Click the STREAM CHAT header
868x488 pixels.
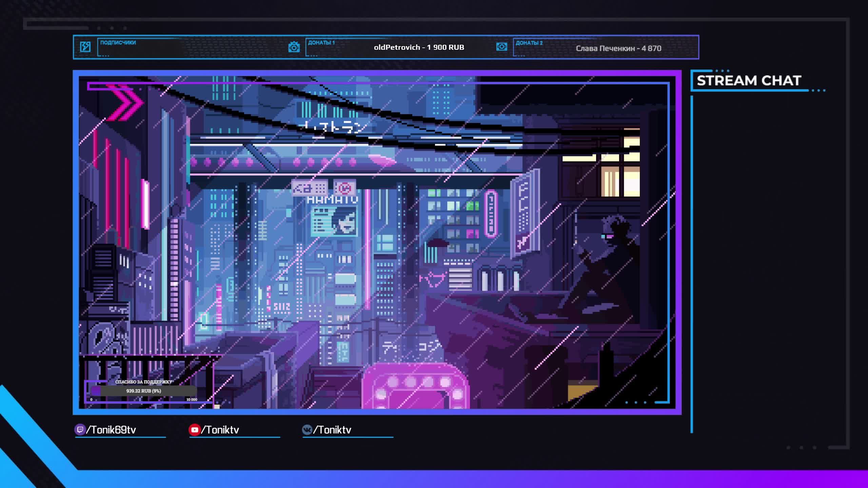point(749,81)
